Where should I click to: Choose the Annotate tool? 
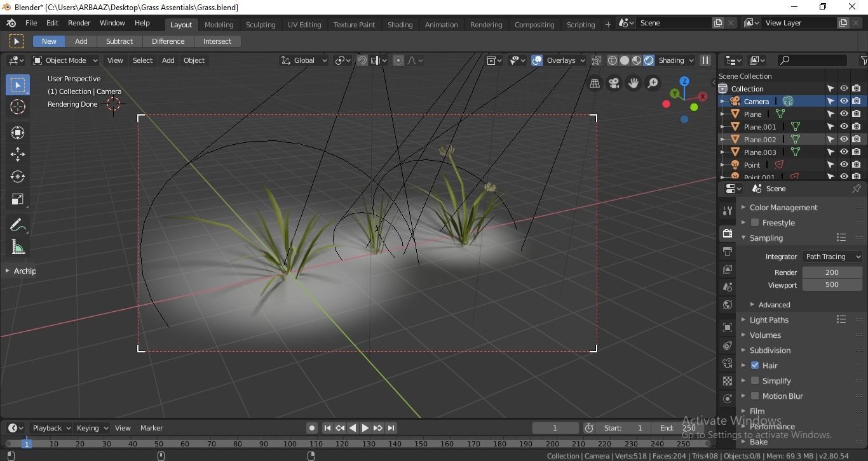(x=18, y=225)
